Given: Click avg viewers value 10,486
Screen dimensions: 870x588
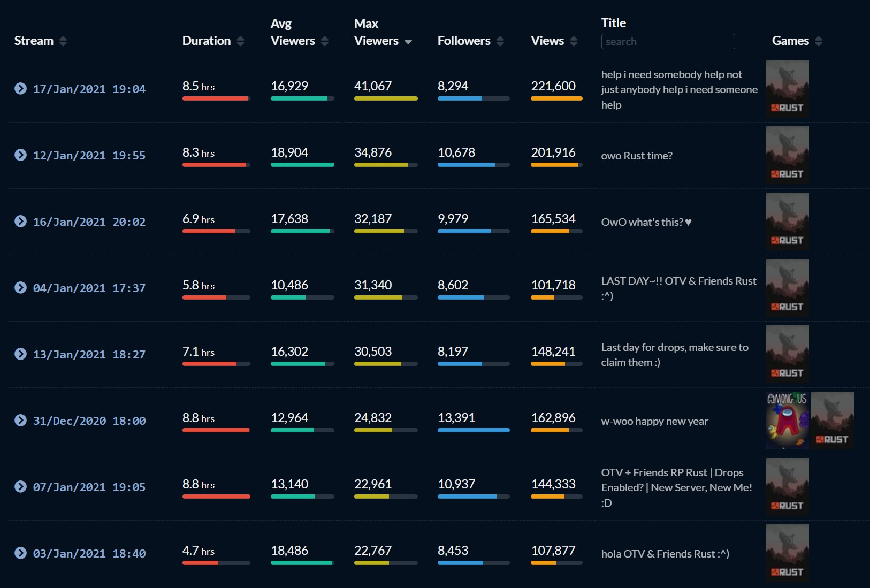Looking at the screenshot, I should tap(289, 285).
